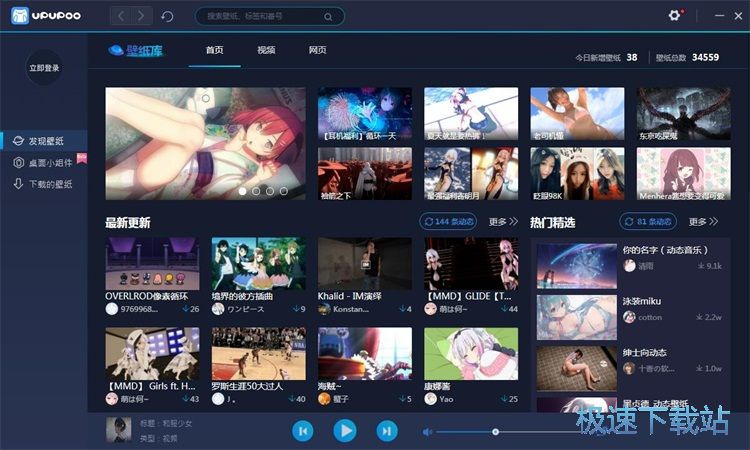Select the third banner carousel dot
This screenshot has width=750, height=450.
[270, 191]
